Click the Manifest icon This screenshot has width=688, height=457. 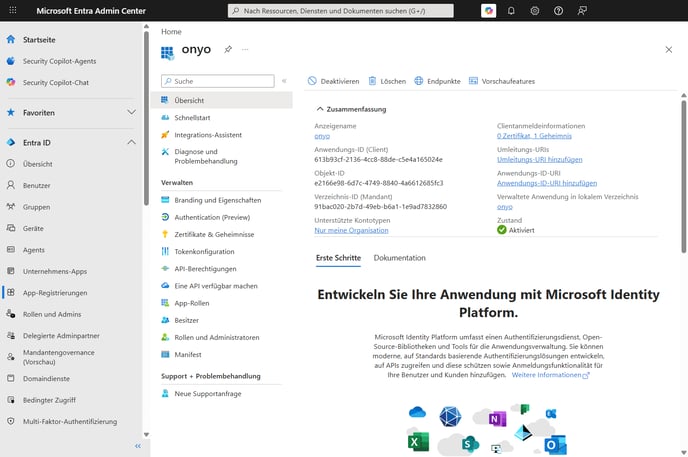pos(165,354)
